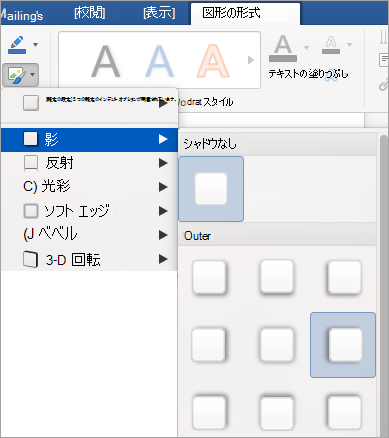Viewport: 389px width, 438px height.
Task: Open the shape effects dropdown arrow
Action: [33, 75]
